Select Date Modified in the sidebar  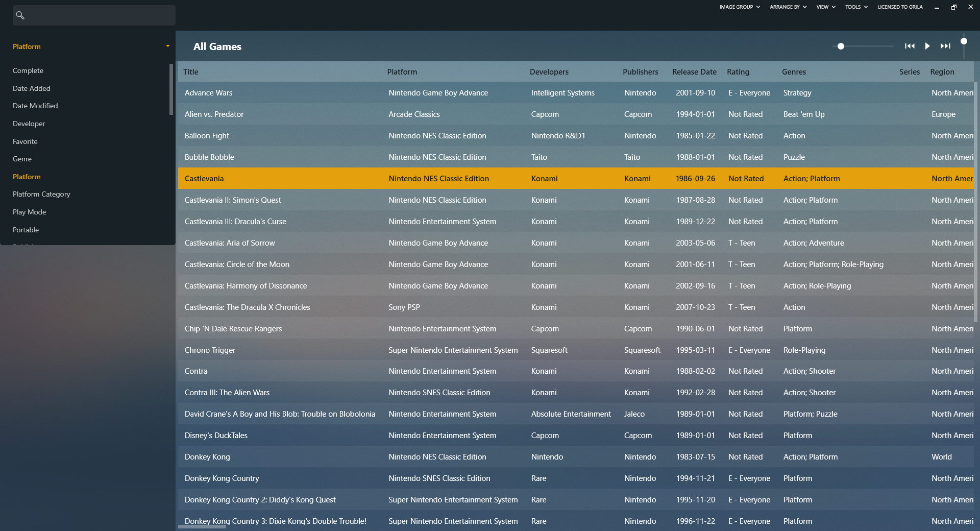(x=35, y=106)
